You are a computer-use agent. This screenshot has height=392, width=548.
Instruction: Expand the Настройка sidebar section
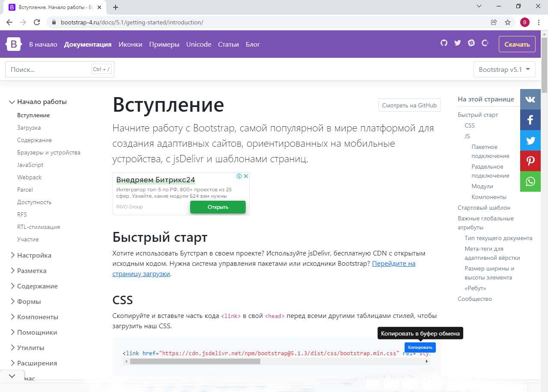pos(34,255)
